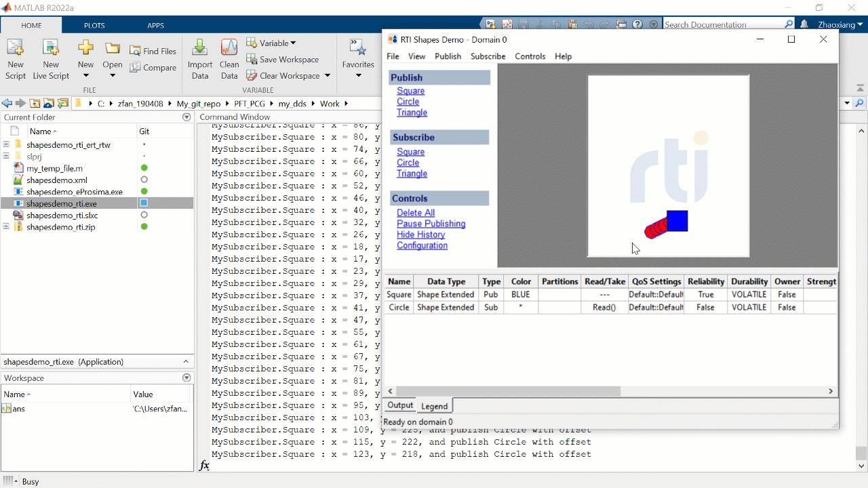
Task: Switch to the PLOTS tab
Action: coord(94,25)
